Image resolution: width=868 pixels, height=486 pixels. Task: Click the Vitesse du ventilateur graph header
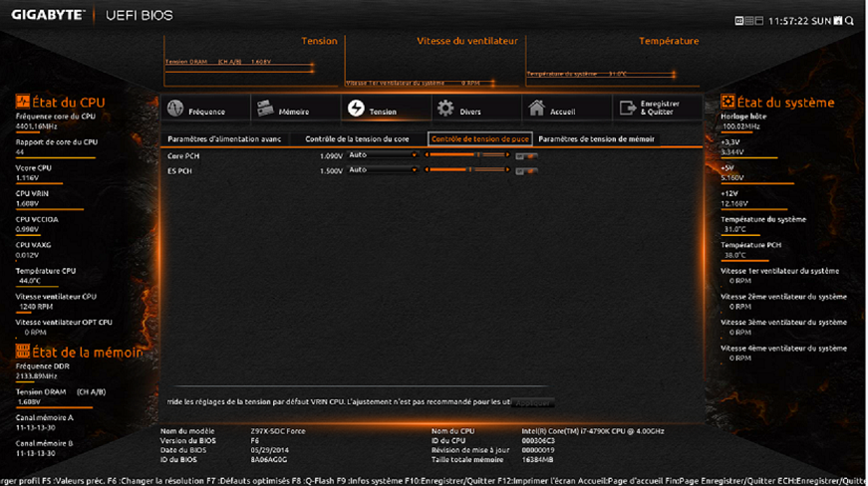467,41
